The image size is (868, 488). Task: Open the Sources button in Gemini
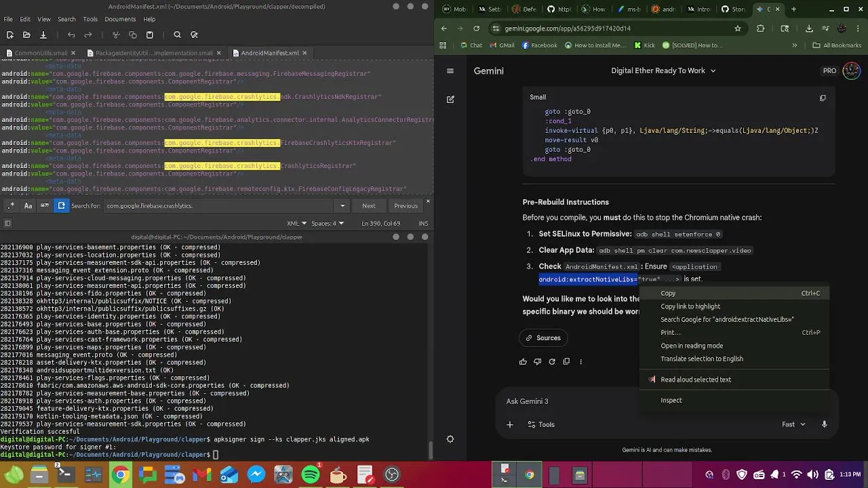(x=543, y=338)
